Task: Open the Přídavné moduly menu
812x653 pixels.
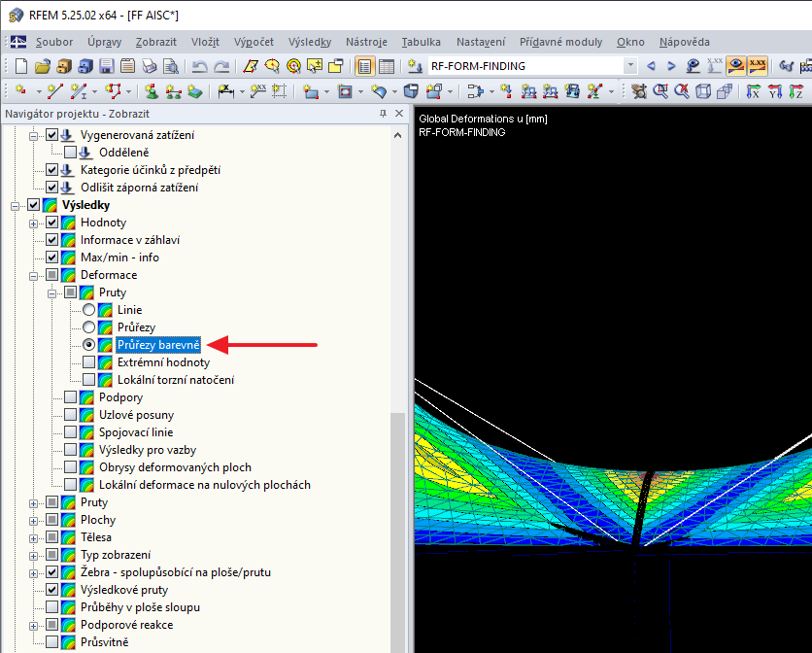Action: coord(559,42)
